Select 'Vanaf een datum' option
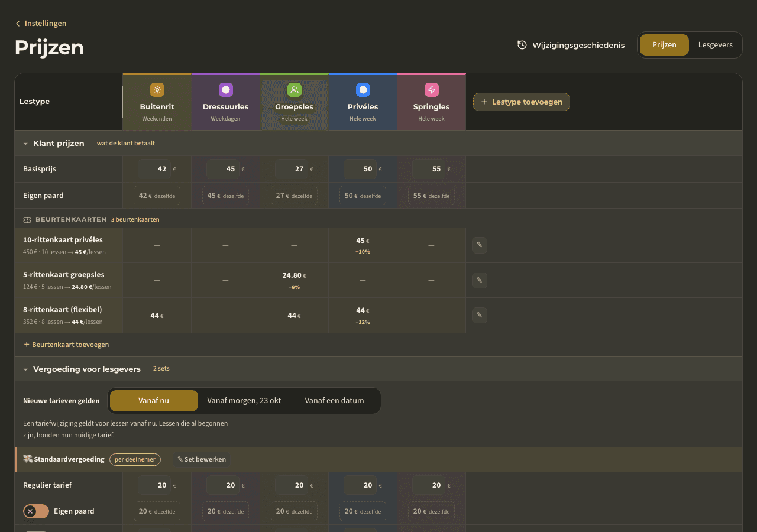The width and height of the screenshot is (757, 532). [334, 401]
